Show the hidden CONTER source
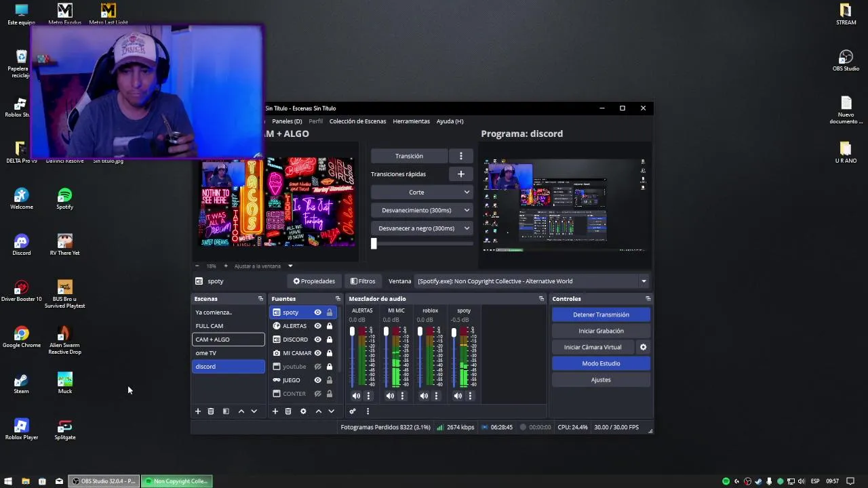 [x=317, y=394]
